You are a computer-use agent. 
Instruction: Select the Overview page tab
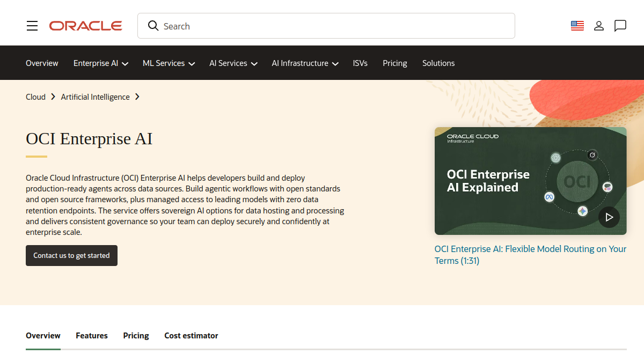(x=43, y=336)
